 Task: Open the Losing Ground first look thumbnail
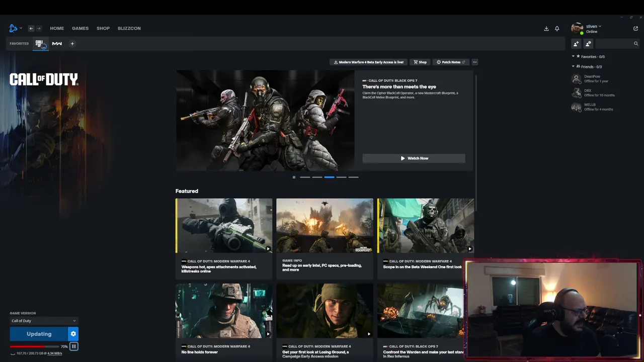pos(325,311)
